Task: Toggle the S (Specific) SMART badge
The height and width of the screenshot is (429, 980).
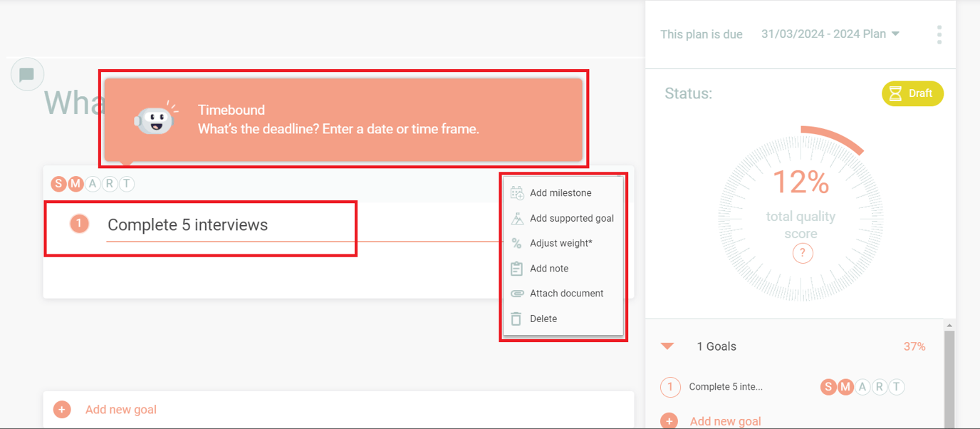Action: point(58,184)
